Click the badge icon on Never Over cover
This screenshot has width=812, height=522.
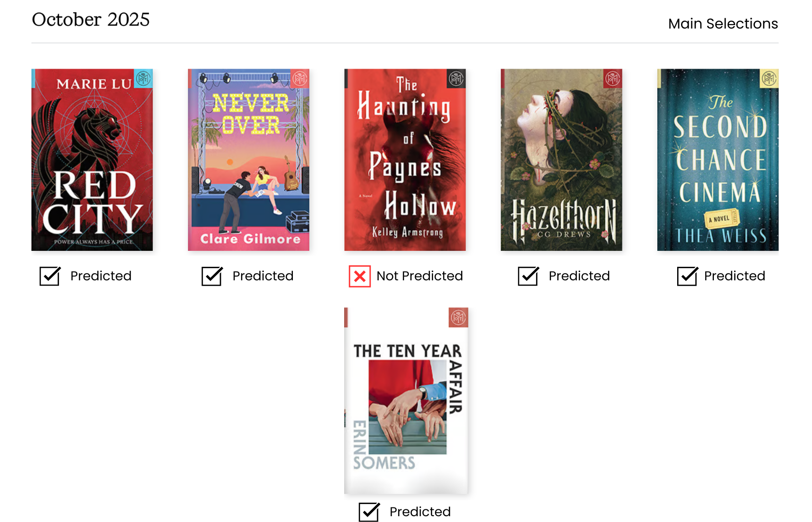pos(300,78)
